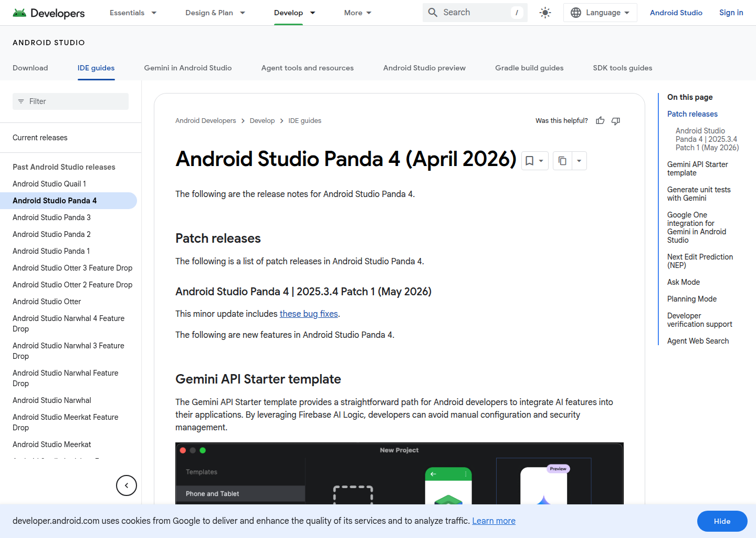Jump to Gemini API Starter template in contents
Image resolution: width=756 pixels, height=538 pixels.
pos(698,169)
